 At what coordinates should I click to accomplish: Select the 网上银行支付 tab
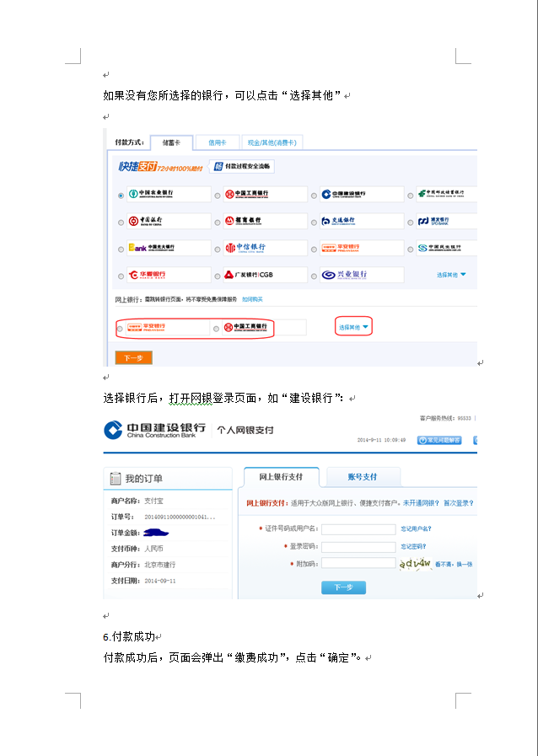coord(281,477)
